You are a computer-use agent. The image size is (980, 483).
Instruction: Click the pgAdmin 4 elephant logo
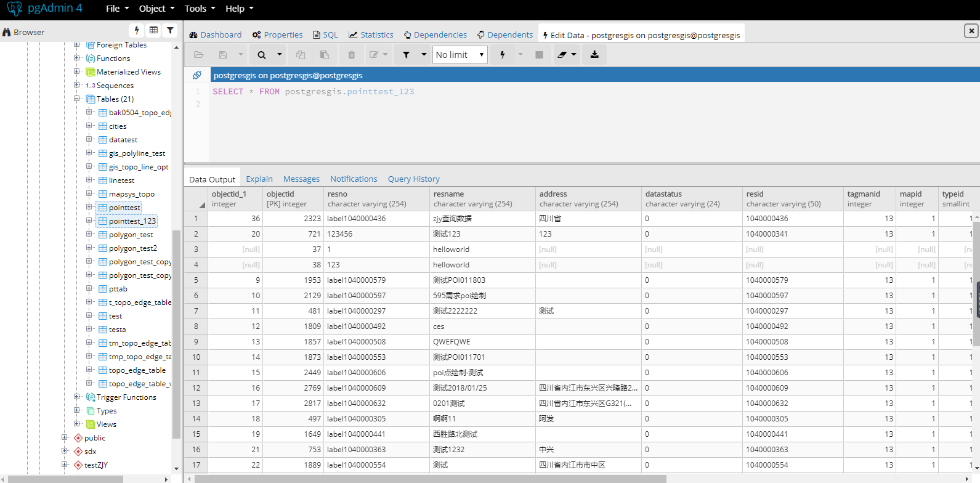[x=15, y=9]
